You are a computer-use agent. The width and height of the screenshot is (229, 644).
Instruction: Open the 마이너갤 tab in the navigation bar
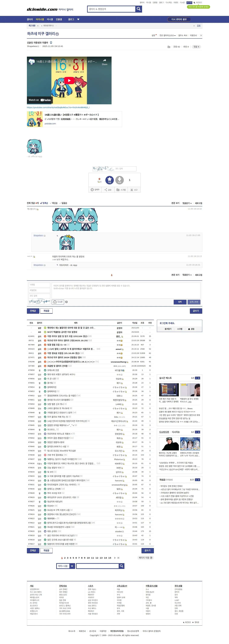click(40, 19)
